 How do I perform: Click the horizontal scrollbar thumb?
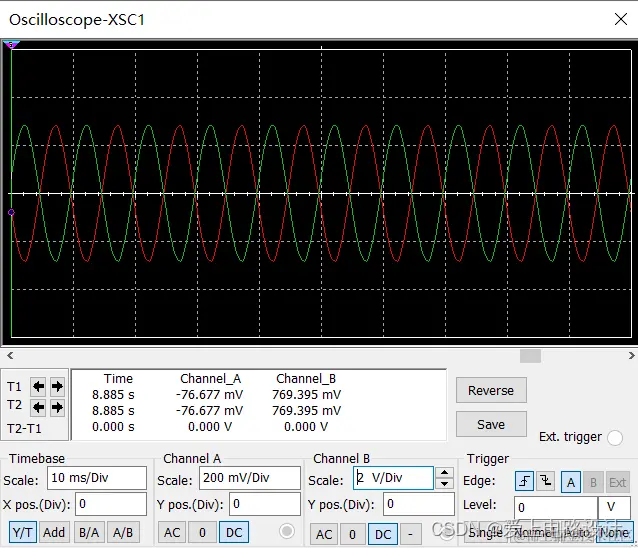[530, 356]
